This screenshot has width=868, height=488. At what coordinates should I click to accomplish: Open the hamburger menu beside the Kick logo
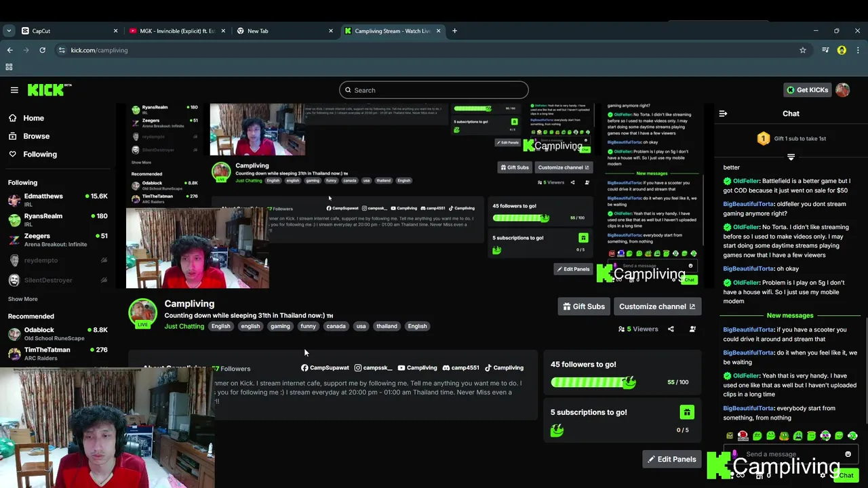[x=14, y=89]
